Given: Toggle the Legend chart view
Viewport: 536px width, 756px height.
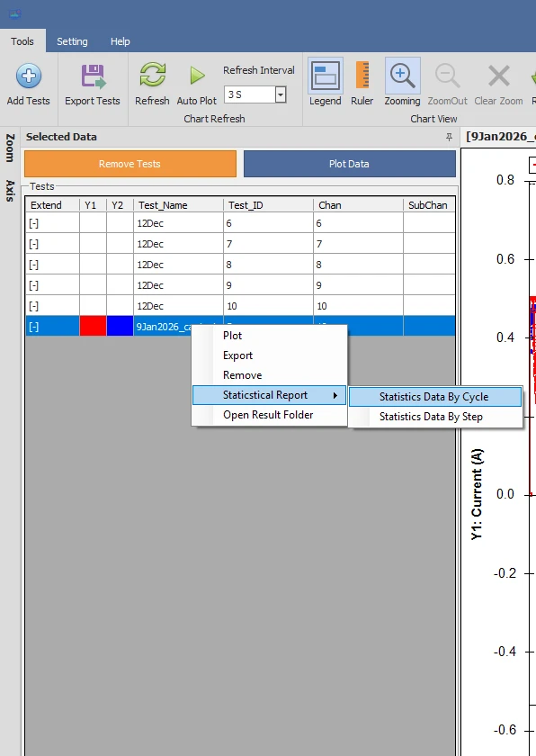Looking at the screenshot, I should 325,76.
